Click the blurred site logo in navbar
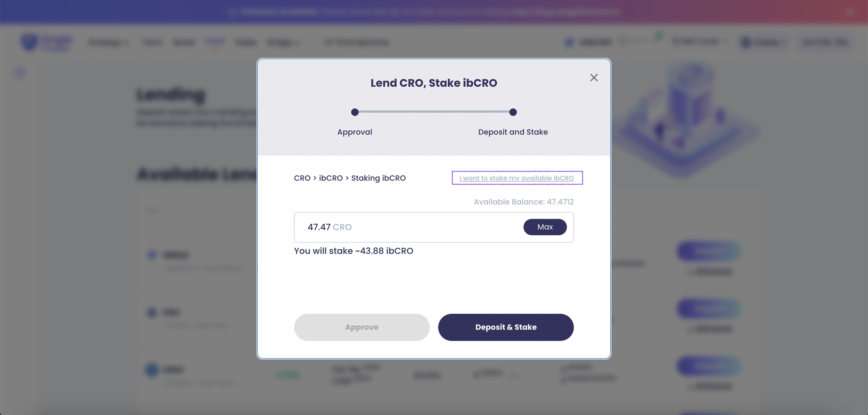 [45, 42]
